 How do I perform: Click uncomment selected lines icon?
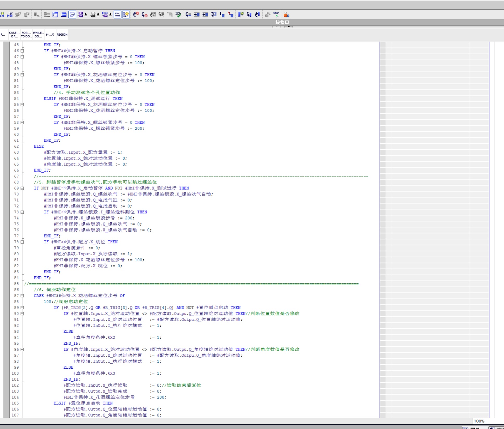[231, 15]
